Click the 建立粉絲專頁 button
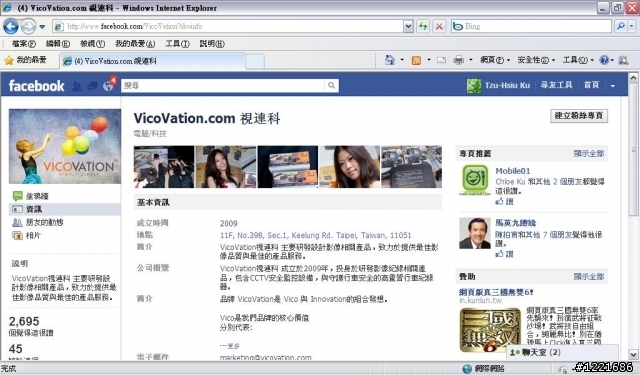This screenshot has height=375, width=640. pos(579,116)
